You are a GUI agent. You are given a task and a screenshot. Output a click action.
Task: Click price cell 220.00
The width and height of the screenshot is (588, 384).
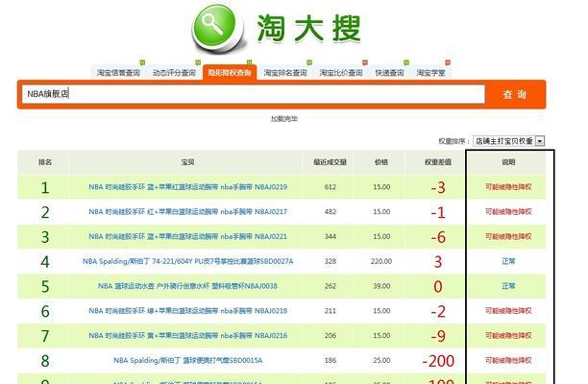(x=381, y=261)
